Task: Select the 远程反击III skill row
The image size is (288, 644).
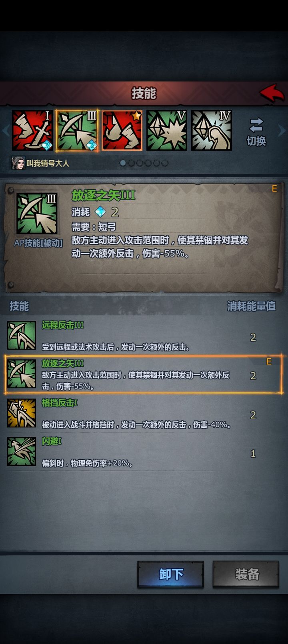Action: click(x=144, y=336)
